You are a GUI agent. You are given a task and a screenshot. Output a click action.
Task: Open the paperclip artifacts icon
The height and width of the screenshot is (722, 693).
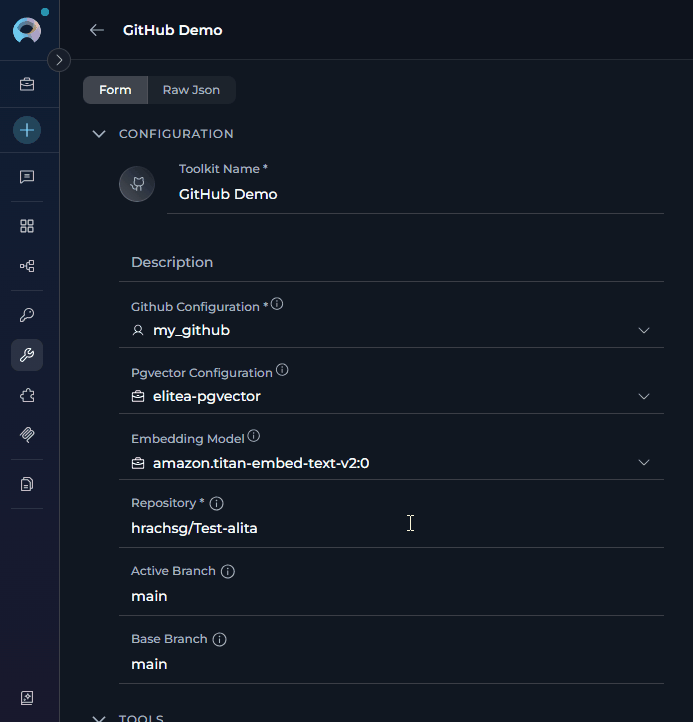point(27,435)
